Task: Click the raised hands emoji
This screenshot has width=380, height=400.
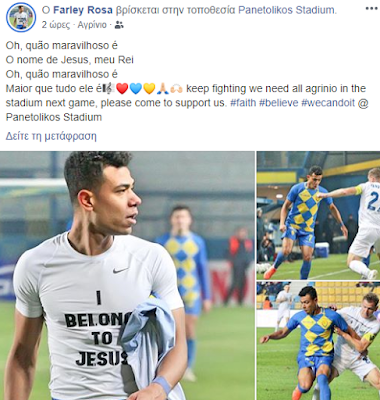Action: (176, 89)
